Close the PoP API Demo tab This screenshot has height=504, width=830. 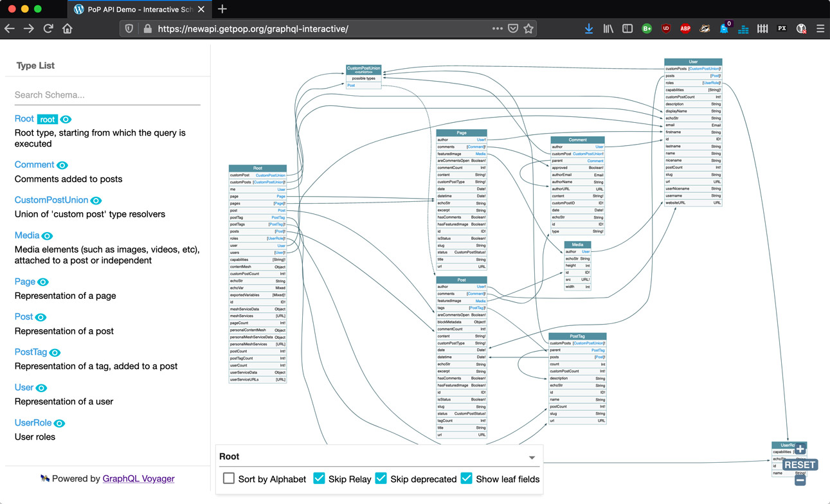click(201, 9)
